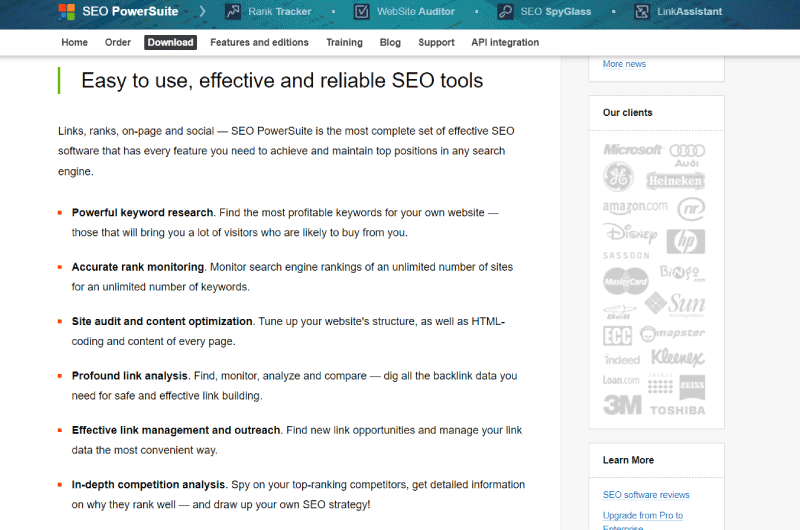Click the Bingo.com client logo
800x530 pixels.
pos(683,273)
